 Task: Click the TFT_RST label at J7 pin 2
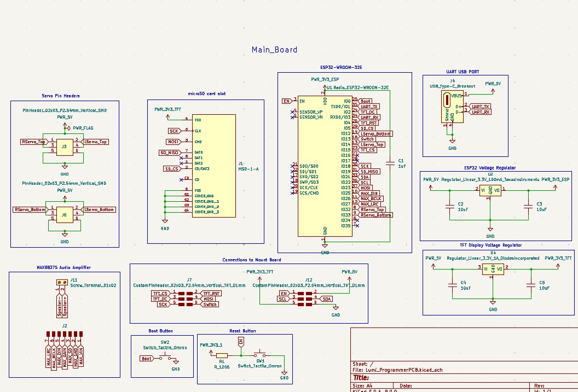211,294
